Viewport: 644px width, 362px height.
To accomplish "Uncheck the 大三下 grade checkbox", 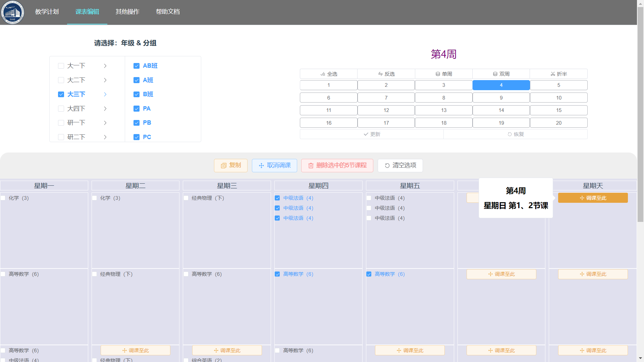I will (x=61, y=95).
